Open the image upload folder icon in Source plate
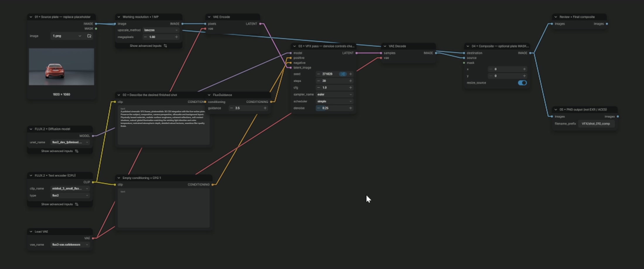Image resolution: width=644 pixels, height=269 pixels. coord(89,36)
